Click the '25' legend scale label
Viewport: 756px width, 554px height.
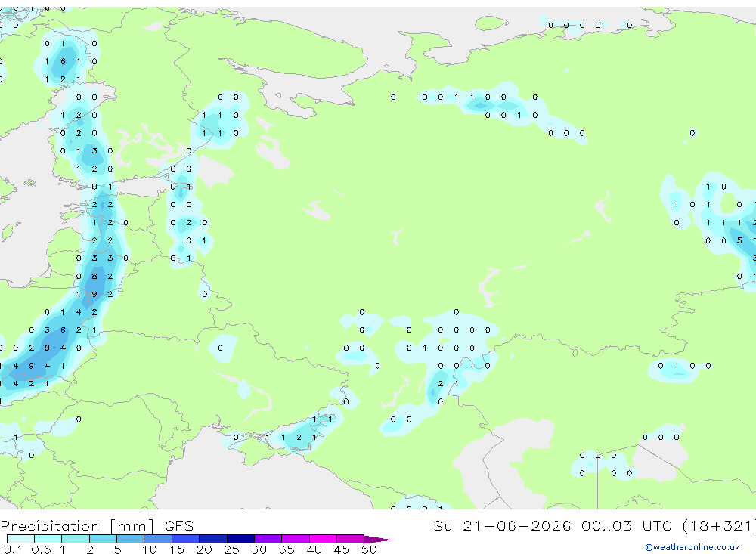232,549
